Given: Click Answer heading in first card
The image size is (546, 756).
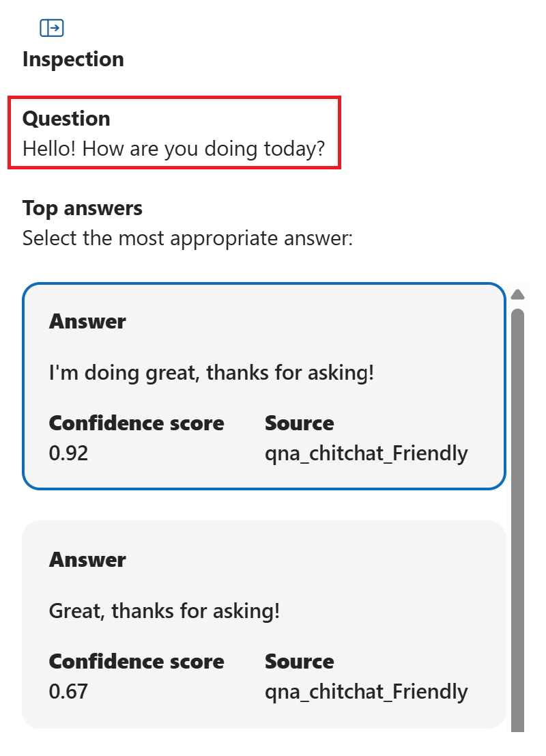Looking at the screenshot, I should pyautogui.click(x=87, y=322).
